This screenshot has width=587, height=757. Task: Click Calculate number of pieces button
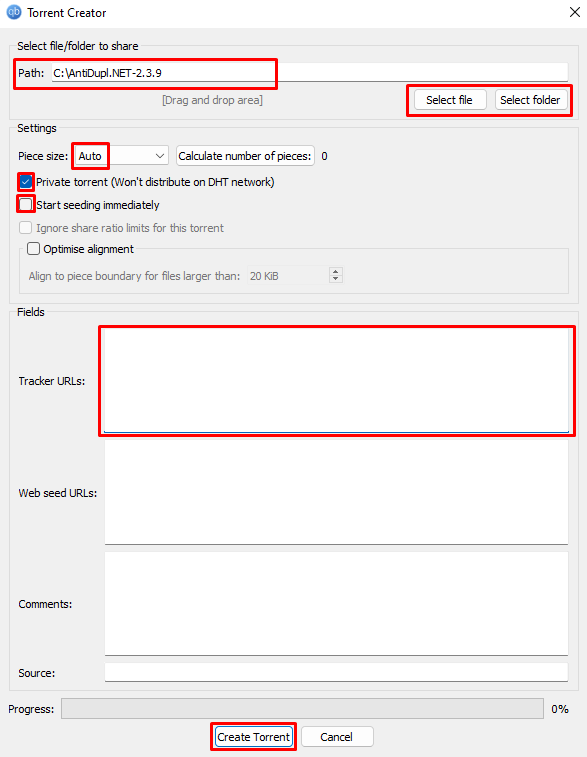(x=245, y=156)
